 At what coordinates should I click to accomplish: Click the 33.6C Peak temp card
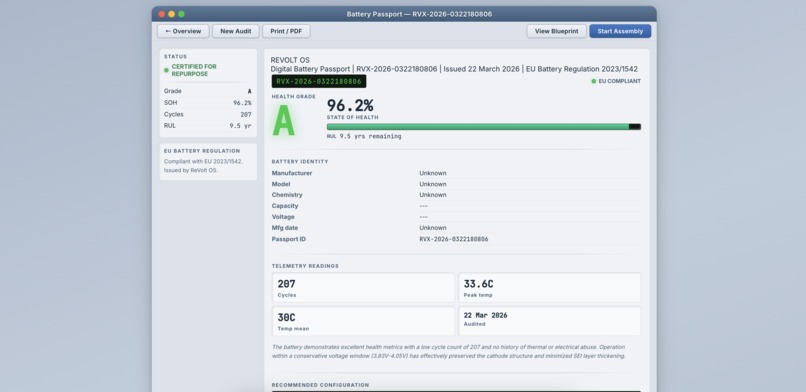pos(549,288)
